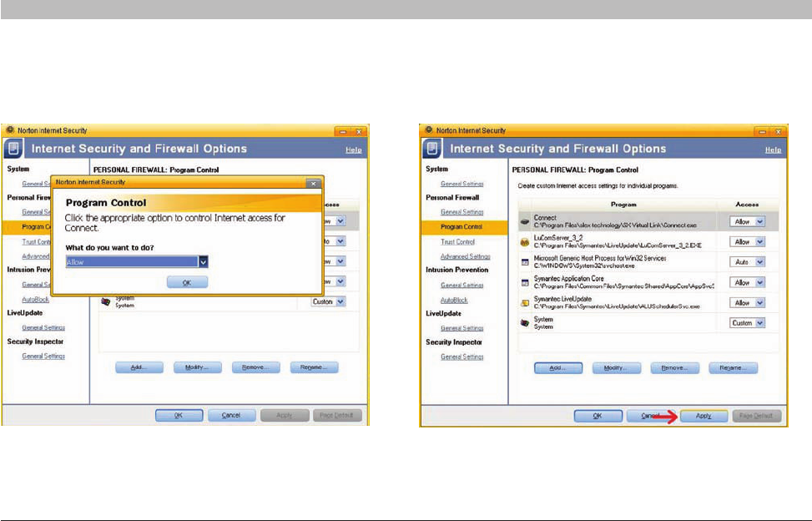Open the Access dropdown for Connect
Screen dimensions: 812x521
pos(759,221)
